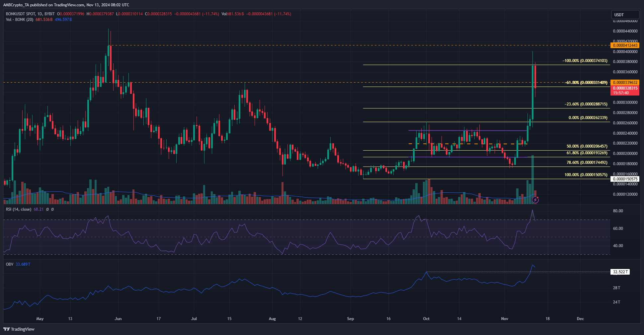
Task: Click the -23.60% (0.0000288715) Fibonacci label
Action: (x=586, y=104)
